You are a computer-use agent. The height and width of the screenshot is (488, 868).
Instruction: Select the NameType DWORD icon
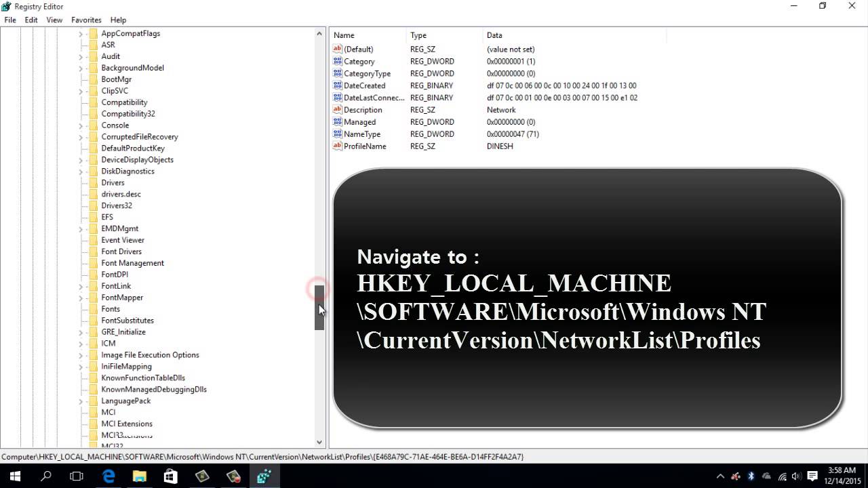[338, 134]
